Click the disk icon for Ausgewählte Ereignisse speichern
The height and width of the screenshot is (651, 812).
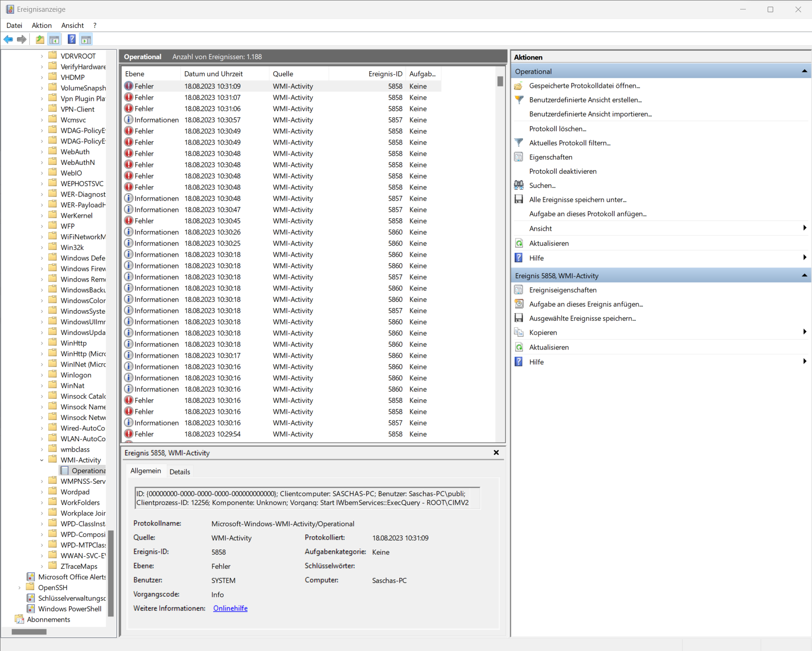(x=519, y=318)
